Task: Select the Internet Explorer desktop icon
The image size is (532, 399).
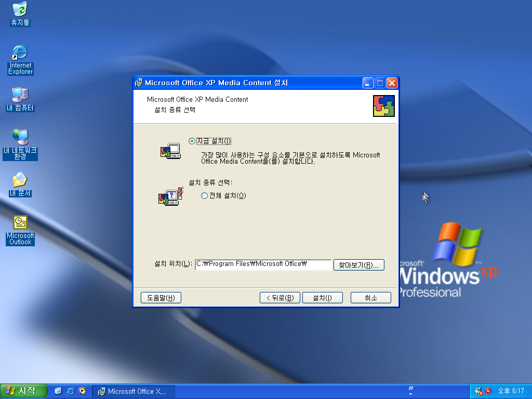Action: [x=20, y=59]
